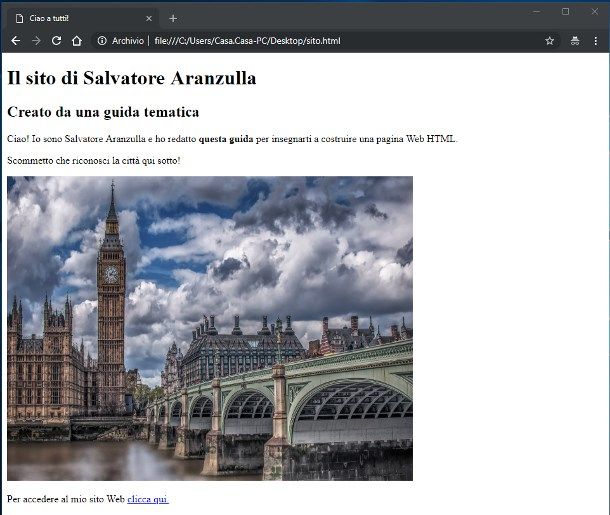The width and height of the screenshot is (610, 515).
Task: Click the subheading 'Creato da una guida tematica'
Action: pos(103,112)
